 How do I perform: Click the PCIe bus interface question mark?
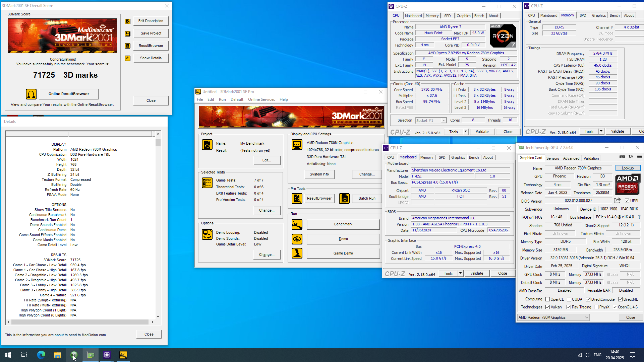[639, 217]
